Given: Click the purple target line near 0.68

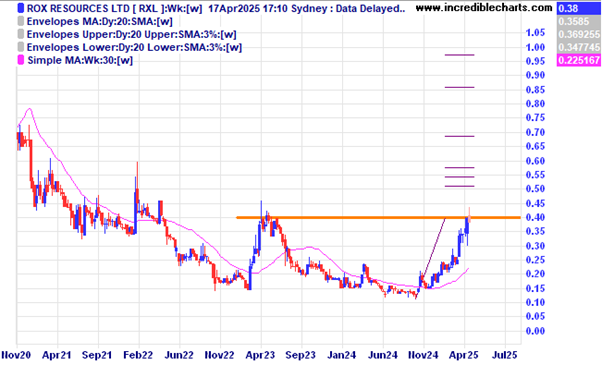Looking at the screenshot, I should click(460, 136).
